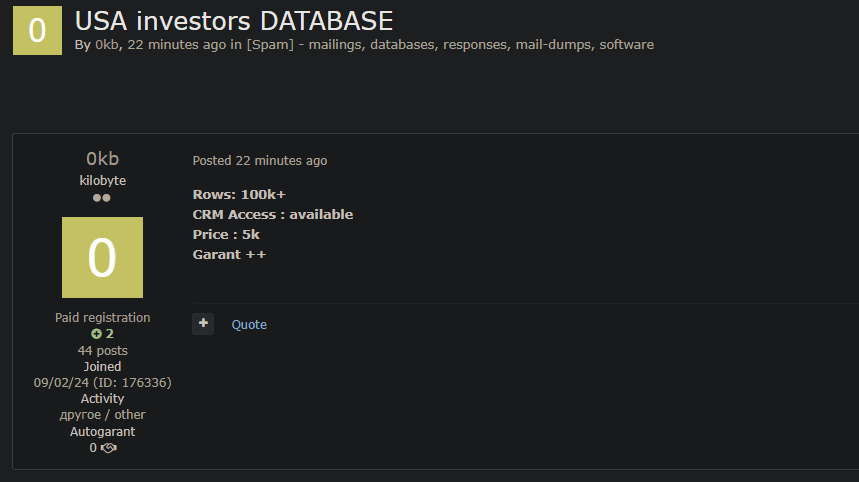Viewport: 859px width, 482px height.
Task: Click the reputation score 2
Action: tap(110, 334)
